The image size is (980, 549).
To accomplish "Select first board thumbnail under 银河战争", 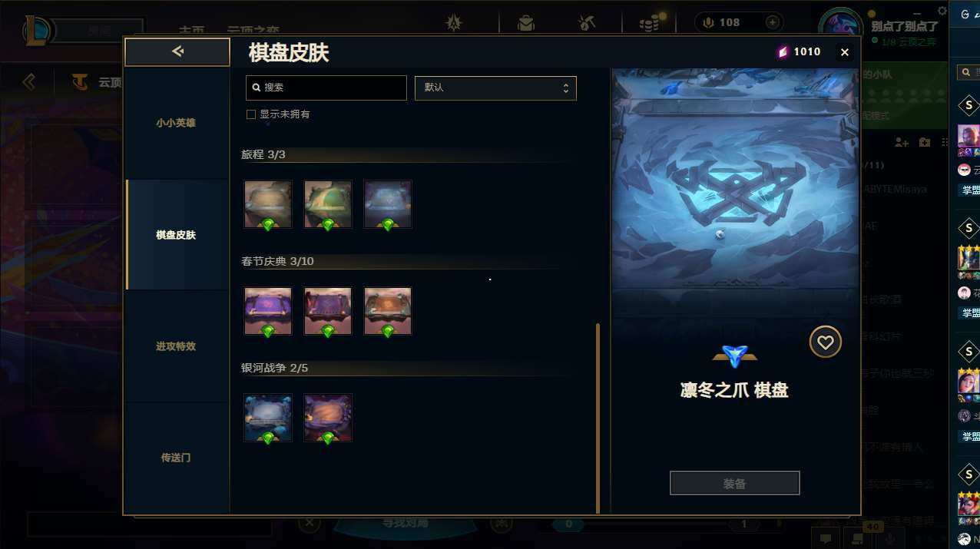I will [268, 418].
